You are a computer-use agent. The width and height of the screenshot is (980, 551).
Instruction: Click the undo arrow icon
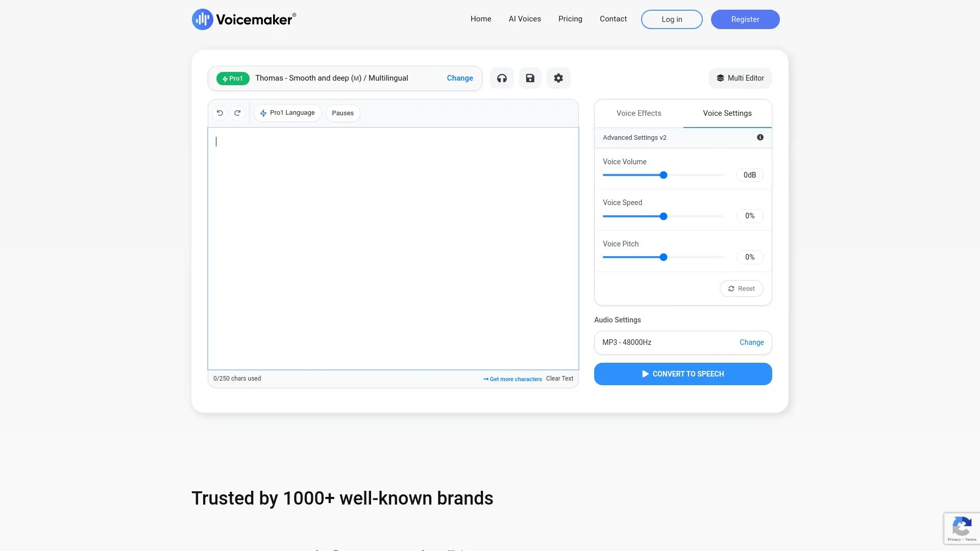220,113
